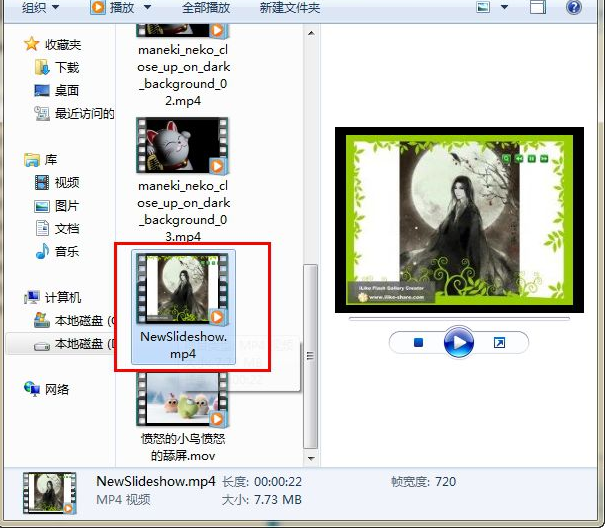
Task: Select 收藏夹 (Favorites) in the navigation pane
Action: pyautogui.click(x=63, y=45)
